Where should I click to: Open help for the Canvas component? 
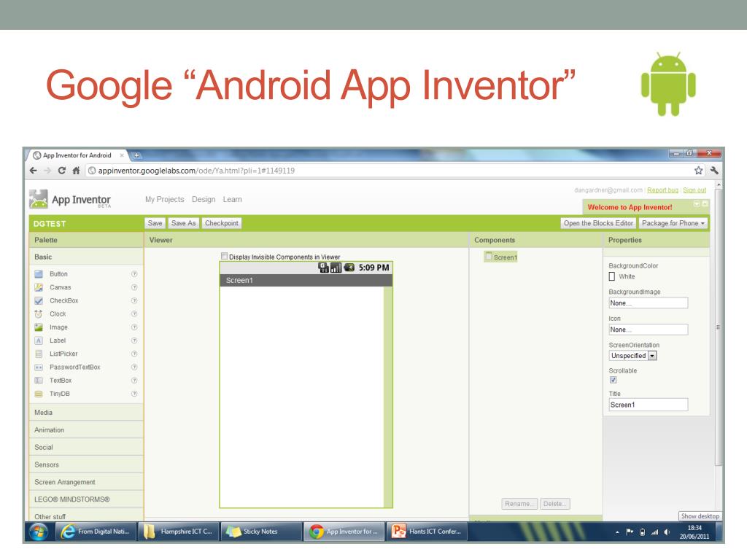click(x=134, y=287)
